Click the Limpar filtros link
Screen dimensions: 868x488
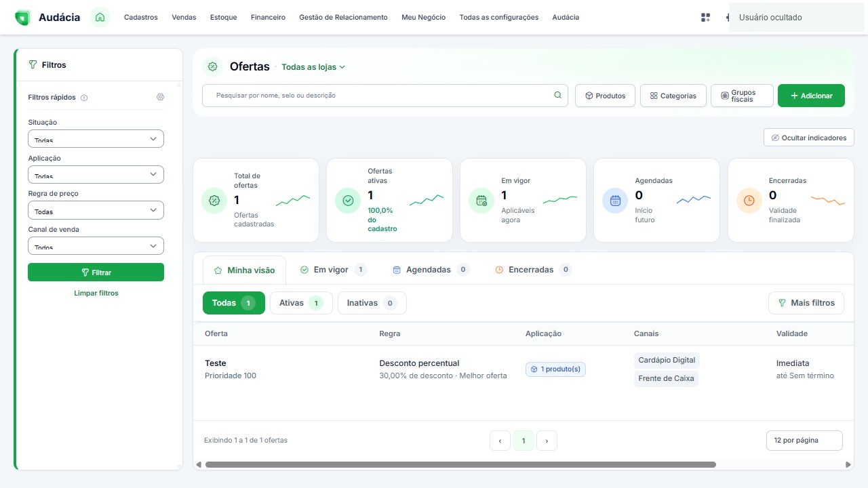pos(96,293)
